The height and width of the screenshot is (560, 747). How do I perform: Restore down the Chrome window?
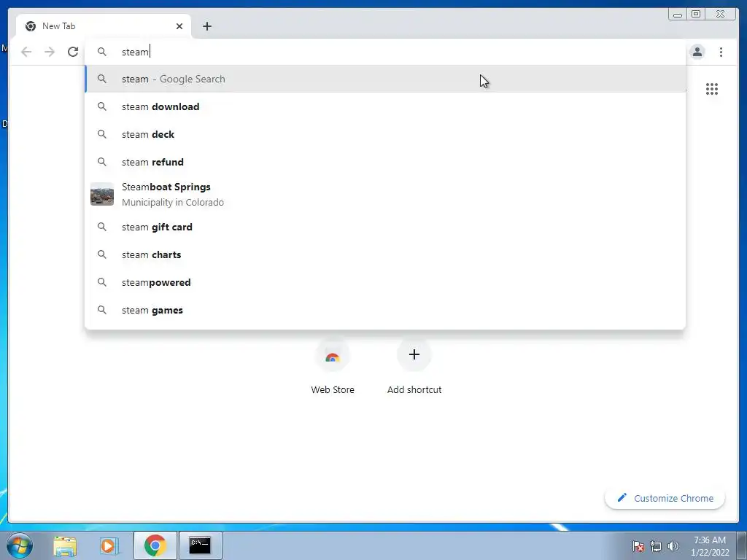point(695,15)
